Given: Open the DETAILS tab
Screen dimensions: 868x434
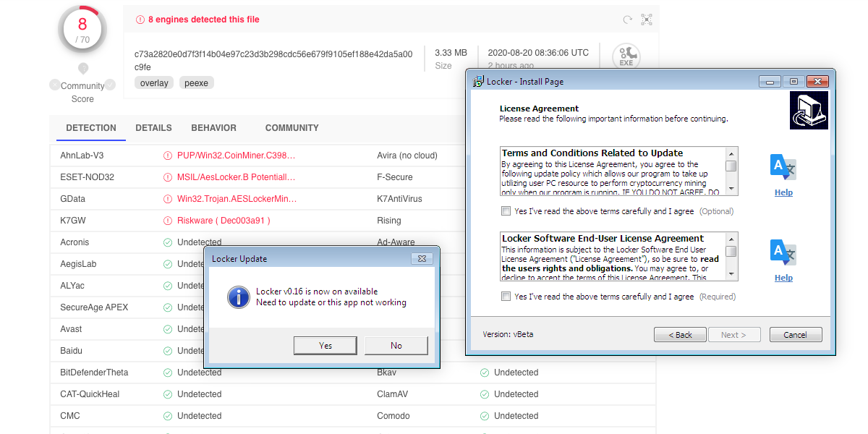Looking at the screenshot, I should pos(153,128).
